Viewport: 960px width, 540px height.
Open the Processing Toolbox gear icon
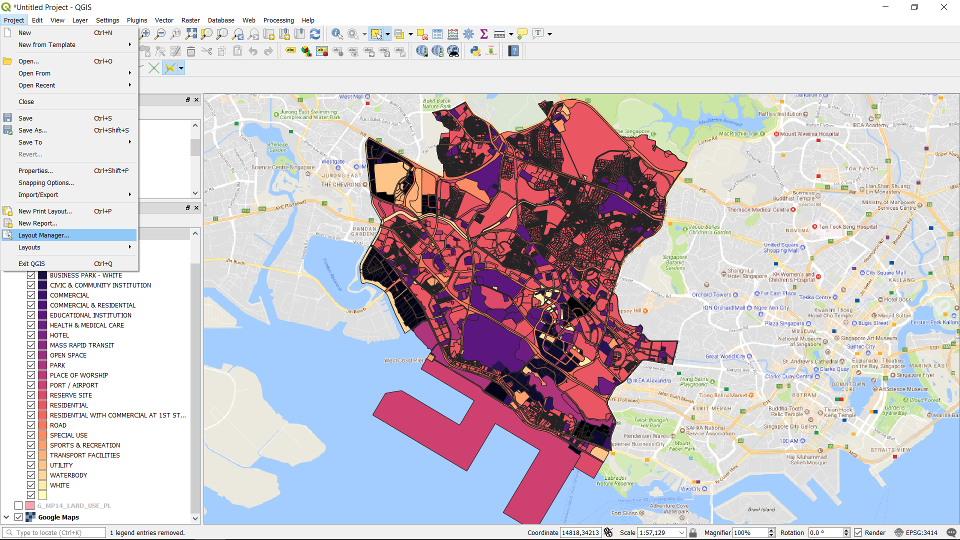468,33
